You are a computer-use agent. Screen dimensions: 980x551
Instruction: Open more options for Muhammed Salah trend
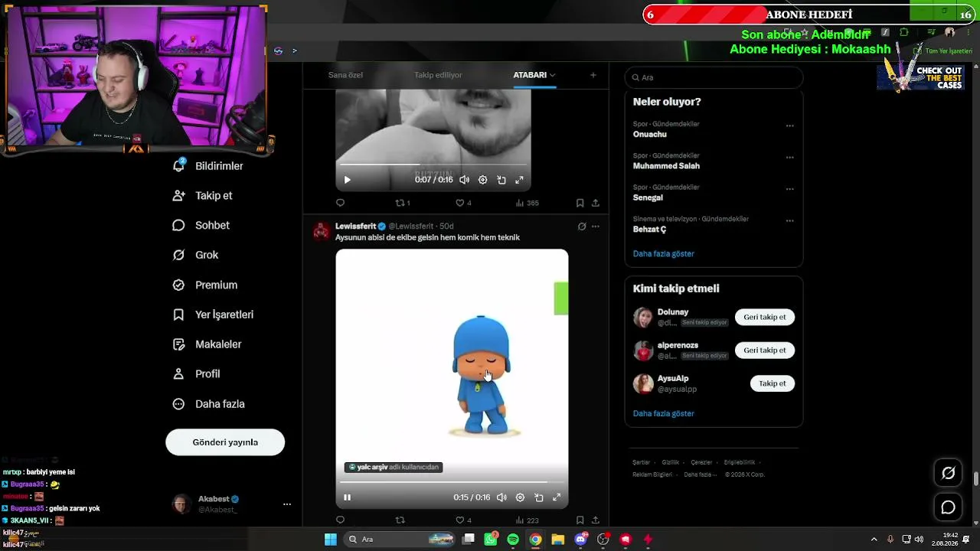(x=789, y=158)
